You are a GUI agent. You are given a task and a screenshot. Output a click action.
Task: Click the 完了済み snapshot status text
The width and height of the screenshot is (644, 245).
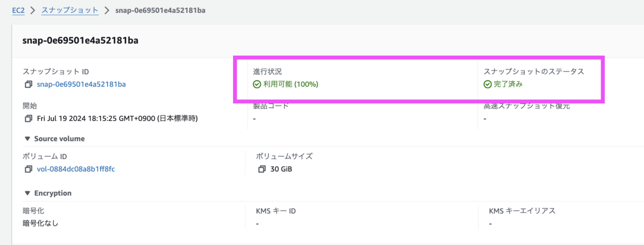pyautogui.click(x=508, y=84)
